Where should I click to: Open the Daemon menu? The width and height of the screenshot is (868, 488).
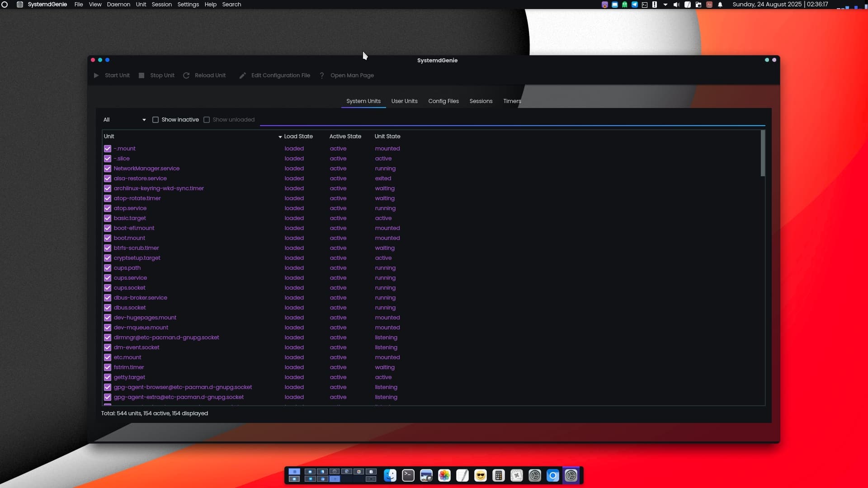(118, 5)
